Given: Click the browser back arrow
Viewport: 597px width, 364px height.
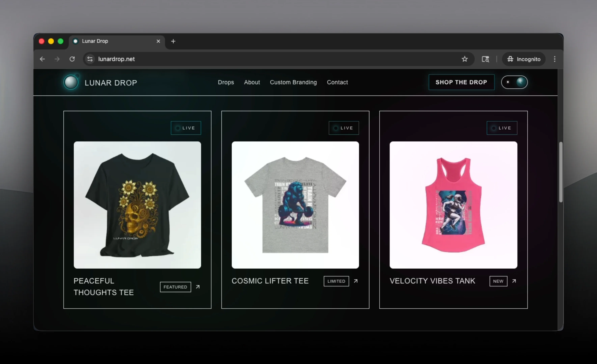Looking at the screenshot, I should coord(42,59).
